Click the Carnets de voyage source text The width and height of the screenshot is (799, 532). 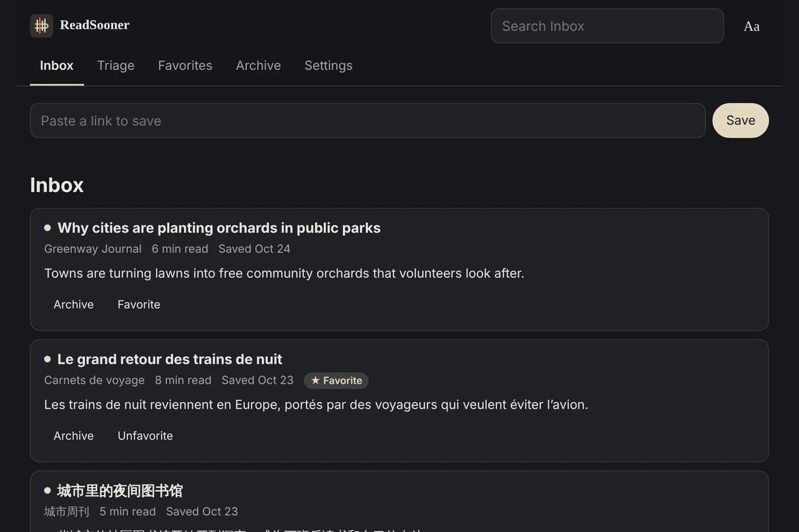click(x=94, y=380)
